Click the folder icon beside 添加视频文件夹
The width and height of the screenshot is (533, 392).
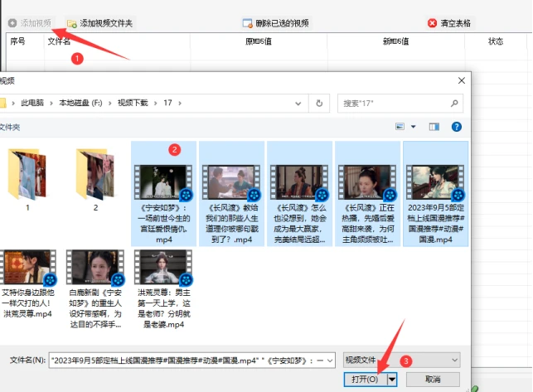coord(72,23)
